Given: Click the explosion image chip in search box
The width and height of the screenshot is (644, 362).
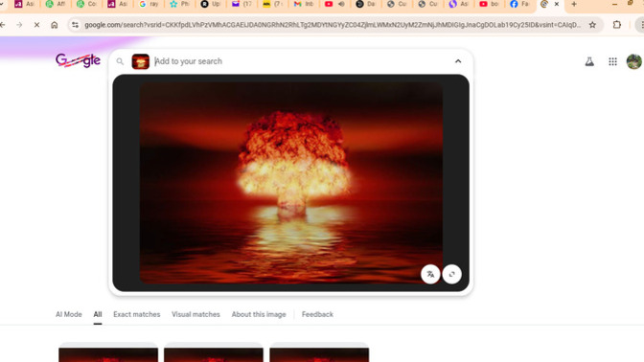Looking at the screenshot, I should tap(141, 61).
